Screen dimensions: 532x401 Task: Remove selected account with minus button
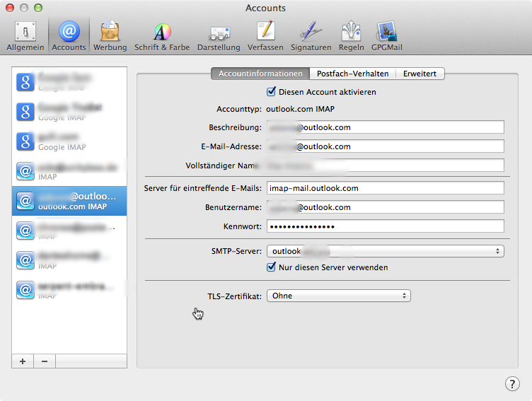click(x=45, y=361)
